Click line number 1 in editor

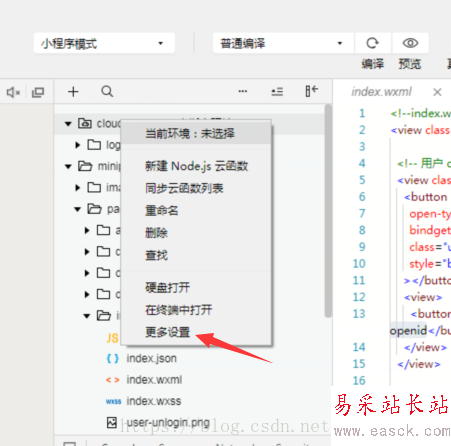point(362,113)
